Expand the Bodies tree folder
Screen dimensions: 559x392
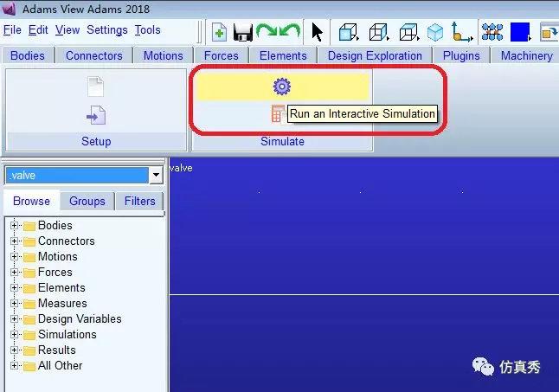[x=14, y=225]
